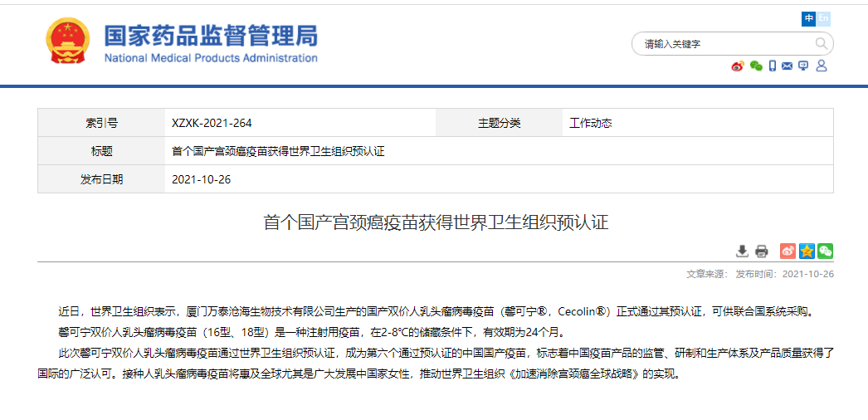Screen dimensions: 868x420
Task: Click the national emblem logo
Action: click(x=67, y=41)
